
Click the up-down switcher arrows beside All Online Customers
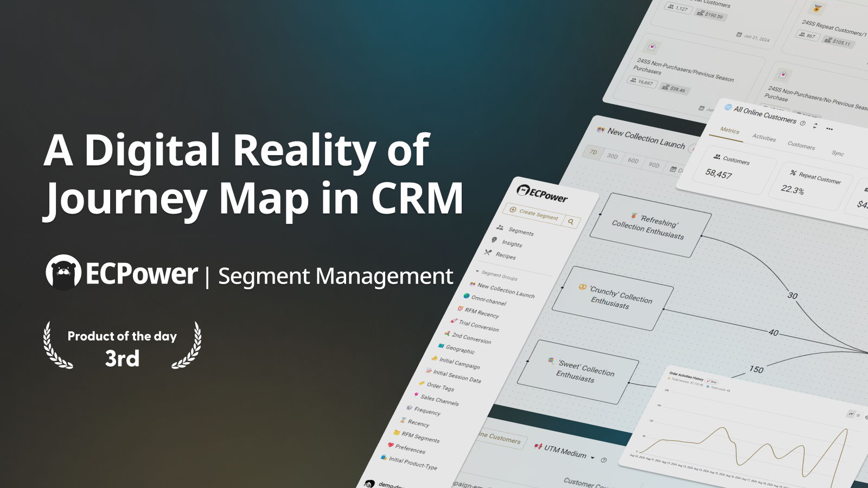pos(815,126)
